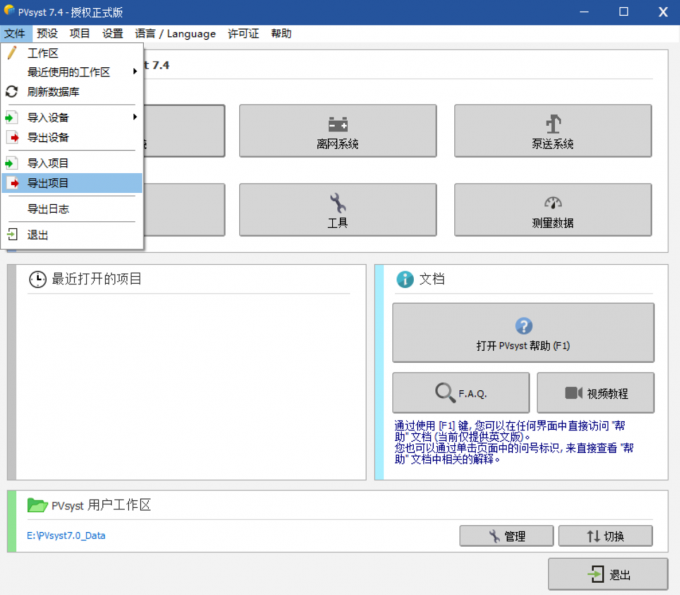
Task: Click the blue help hint paragraph about F1 键
Action: (x=514, y=442)
